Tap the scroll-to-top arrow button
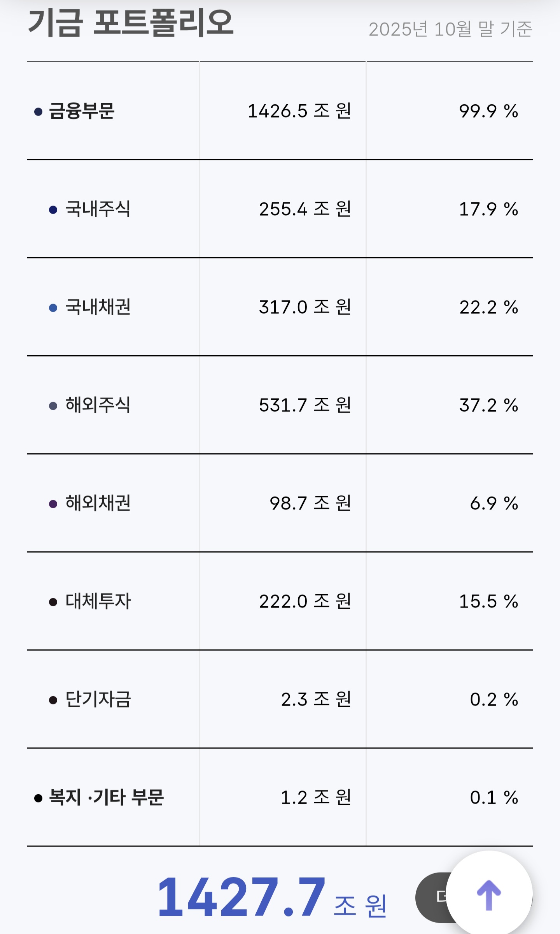 [489, 895]
